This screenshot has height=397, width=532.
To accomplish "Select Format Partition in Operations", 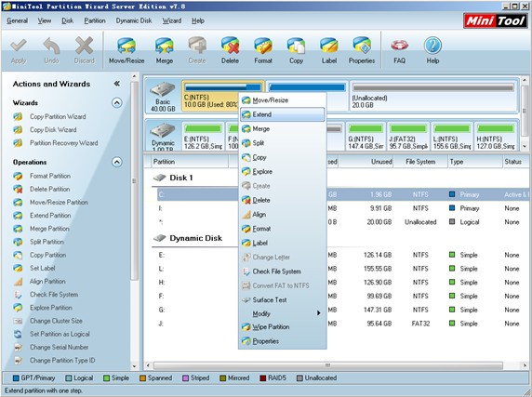I will click(x=50, y=176).
